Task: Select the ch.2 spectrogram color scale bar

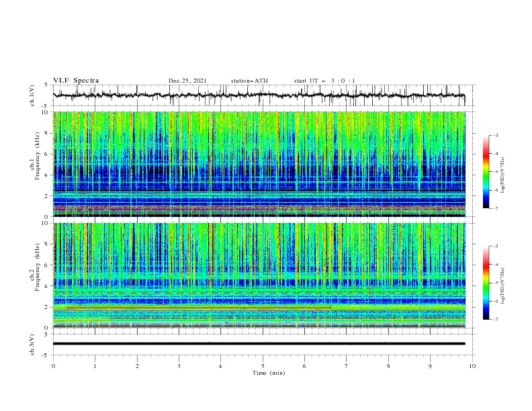Action: pos(486,283)
